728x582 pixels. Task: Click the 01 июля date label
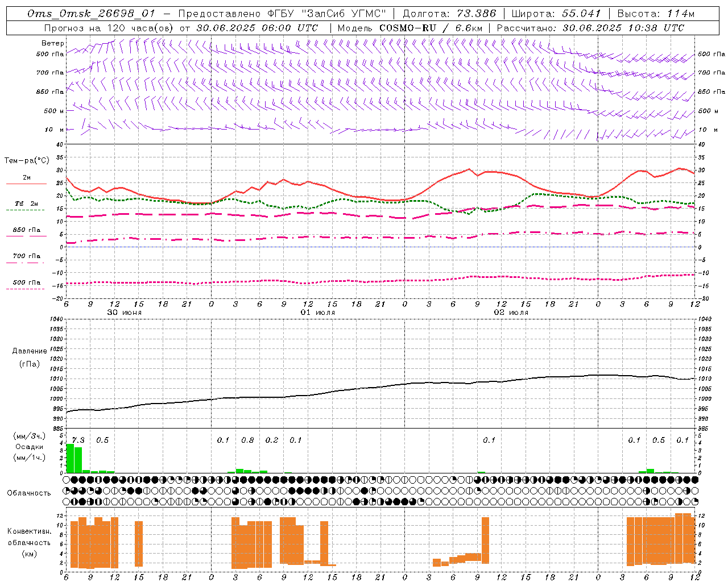[x=318, y=313]
